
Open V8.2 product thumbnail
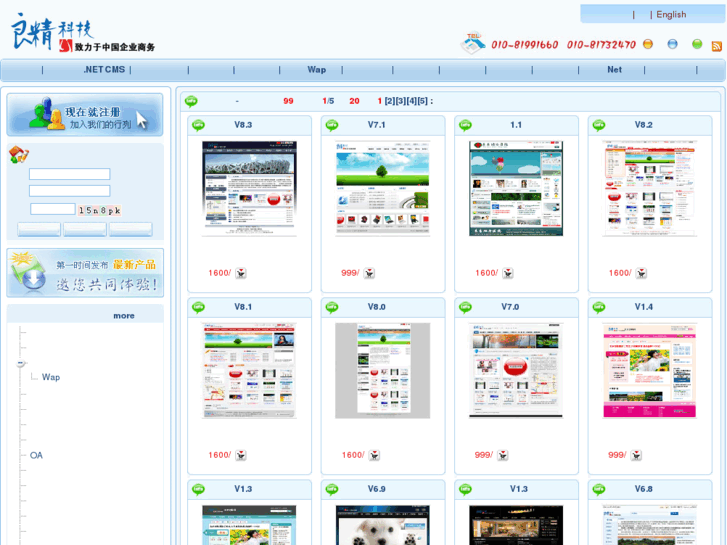(x=650, y=189)
